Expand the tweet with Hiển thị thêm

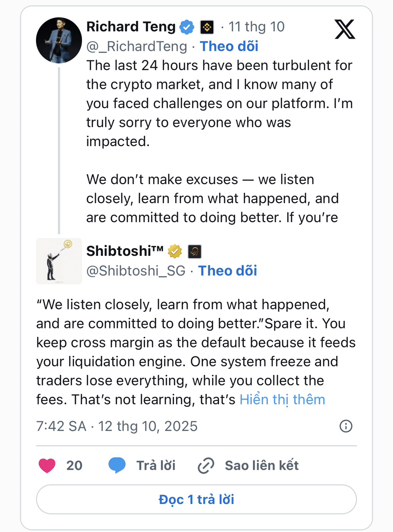click(282, 400)
